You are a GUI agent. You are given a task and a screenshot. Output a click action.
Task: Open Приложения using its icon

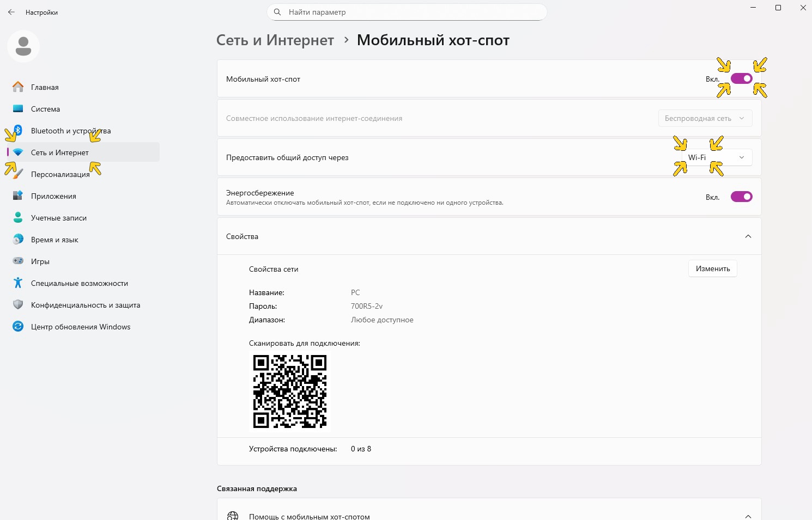coord(18,196)
